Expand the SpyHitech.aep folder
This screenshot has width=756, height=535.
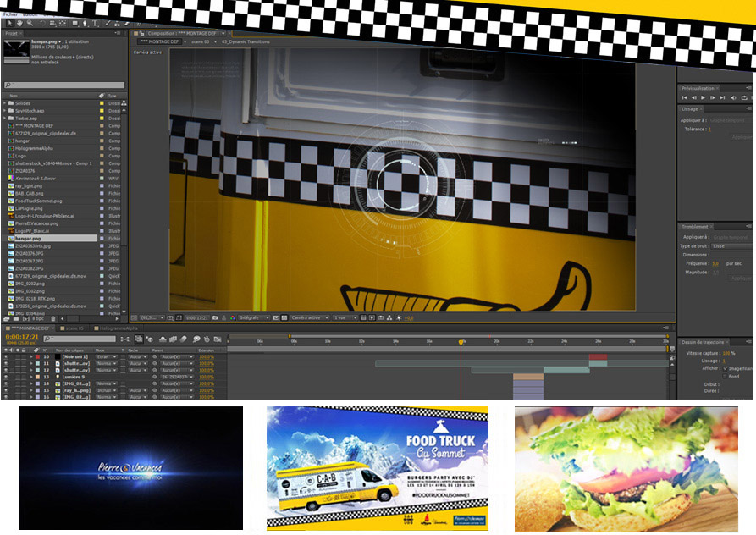(5, 110)
